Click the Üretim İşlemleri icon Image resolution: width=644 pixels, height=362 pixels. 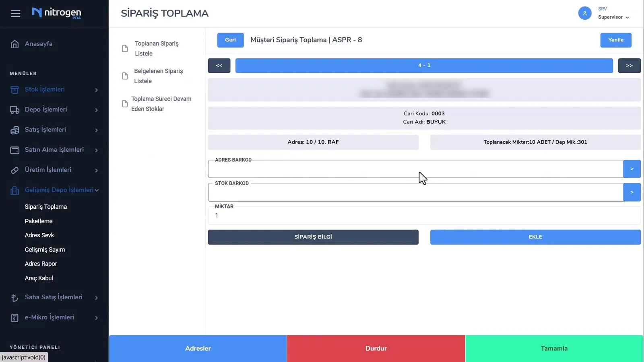(x=14, y=170)
